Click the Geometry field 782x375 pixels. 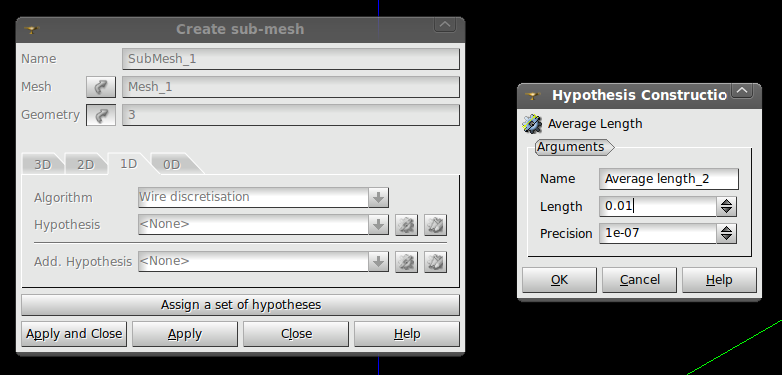coord(291,115)
